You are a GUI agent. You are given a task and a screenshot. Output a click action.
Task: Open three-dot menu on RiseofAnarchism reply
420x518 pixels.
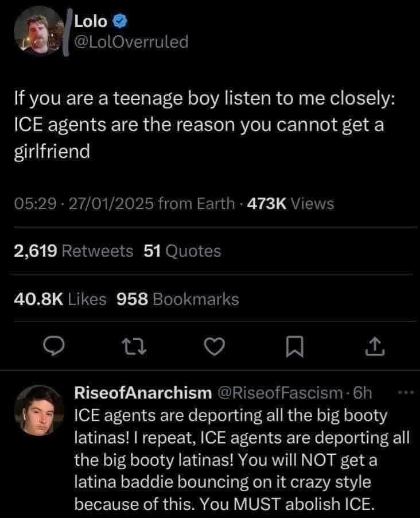(406, 392)
